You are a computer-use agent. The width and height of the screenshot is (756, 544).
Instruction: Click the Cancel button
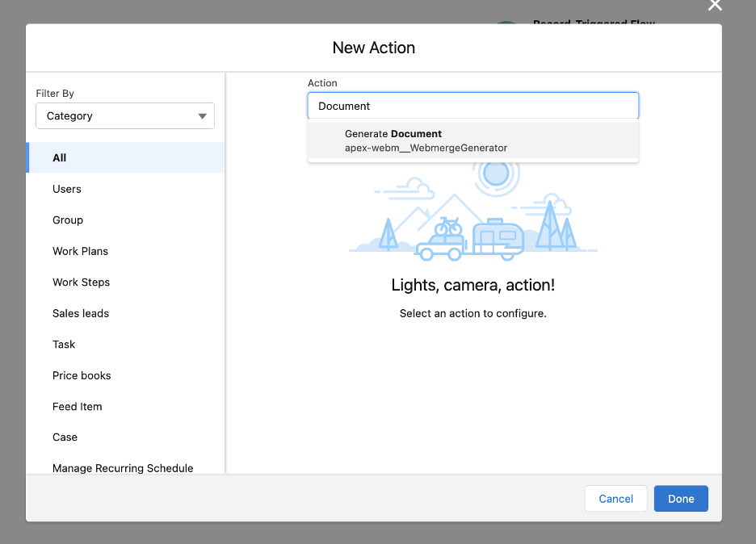(x=615, y=498)
